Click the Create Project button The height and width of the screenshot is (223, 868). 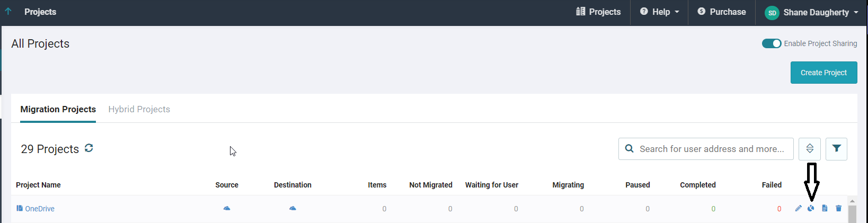pos(823,73)
